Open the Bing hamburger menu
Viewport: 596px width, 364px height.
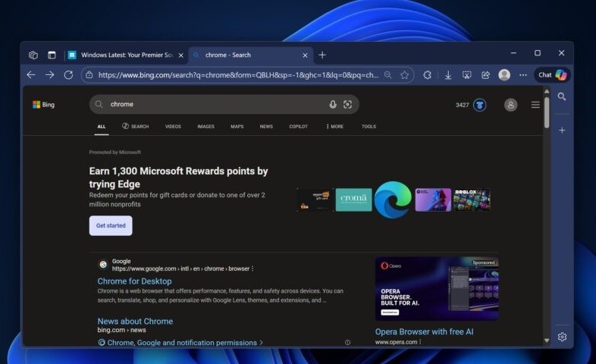tap(535, 105)
